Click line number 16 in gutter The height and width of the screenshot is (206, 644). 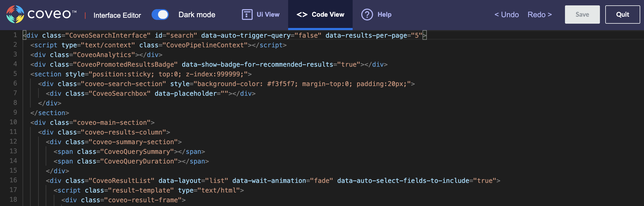(13, 180)
